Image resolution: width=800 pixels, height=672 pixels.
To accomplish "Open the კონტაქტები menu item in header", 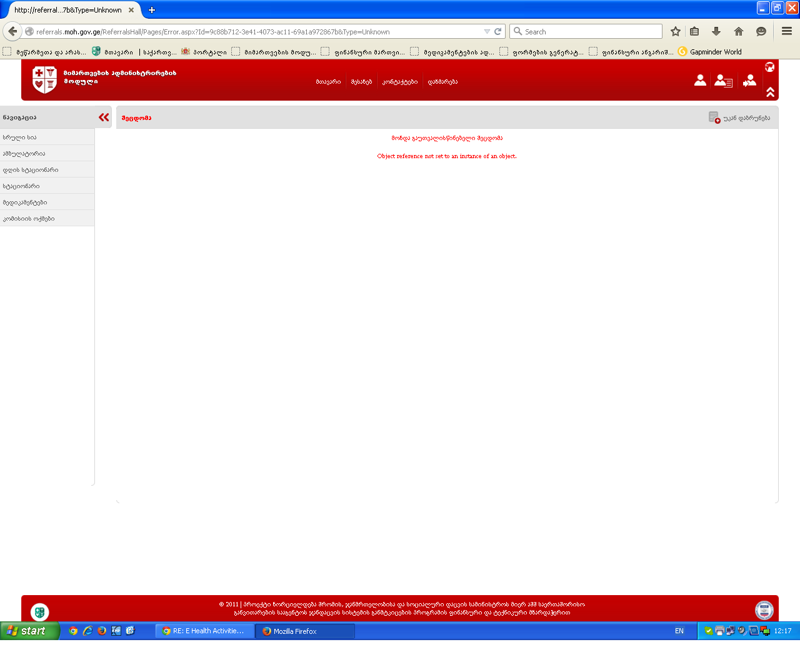I will coord(400,82).
